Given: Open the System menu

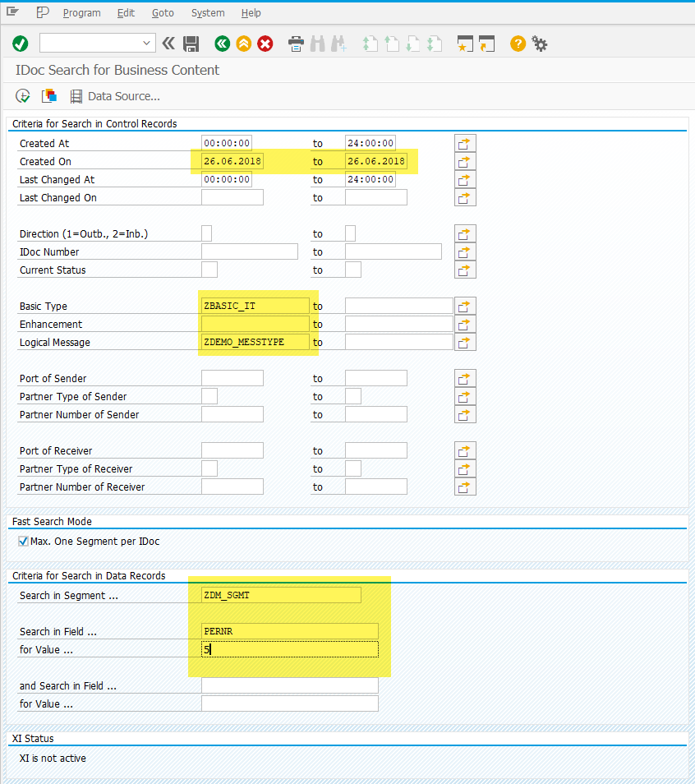Looking at the screenshot, I should (207, 12).
